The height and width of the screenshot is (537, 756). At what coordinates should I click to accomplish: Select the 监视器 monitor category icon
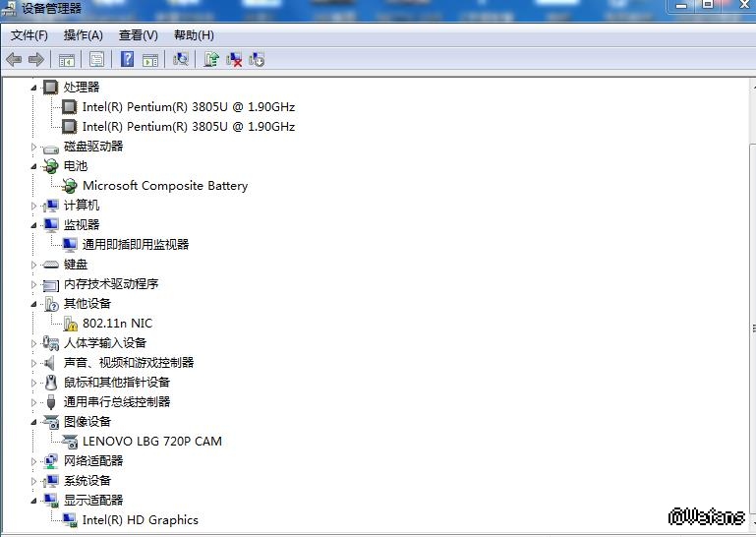tap(50, 225)
